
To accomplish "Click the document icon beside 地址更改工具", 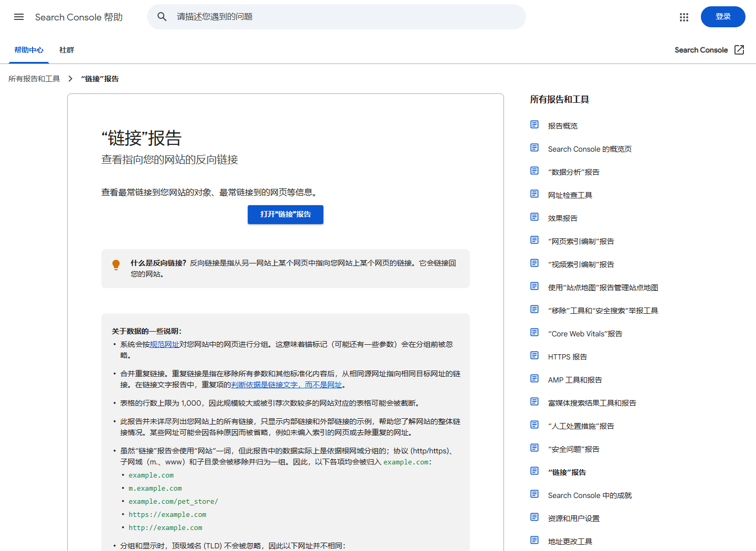I will pyautogui.click(x=534, y=540).
